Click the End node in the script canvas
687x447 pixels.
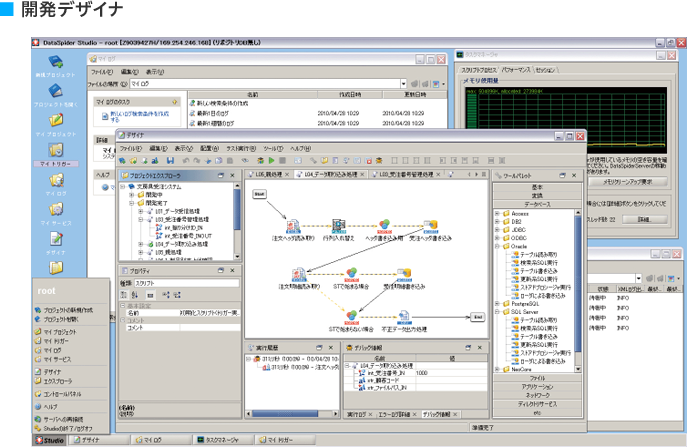pos(479,316)
